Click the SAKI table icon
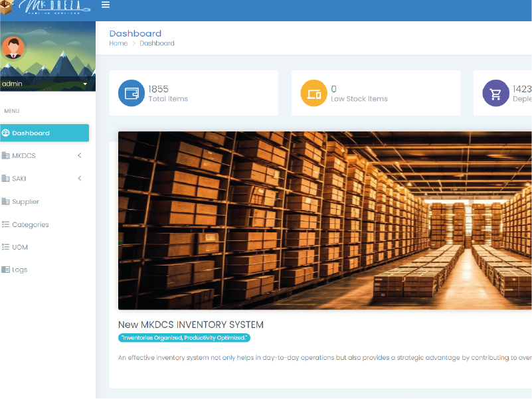 (5, 179)
